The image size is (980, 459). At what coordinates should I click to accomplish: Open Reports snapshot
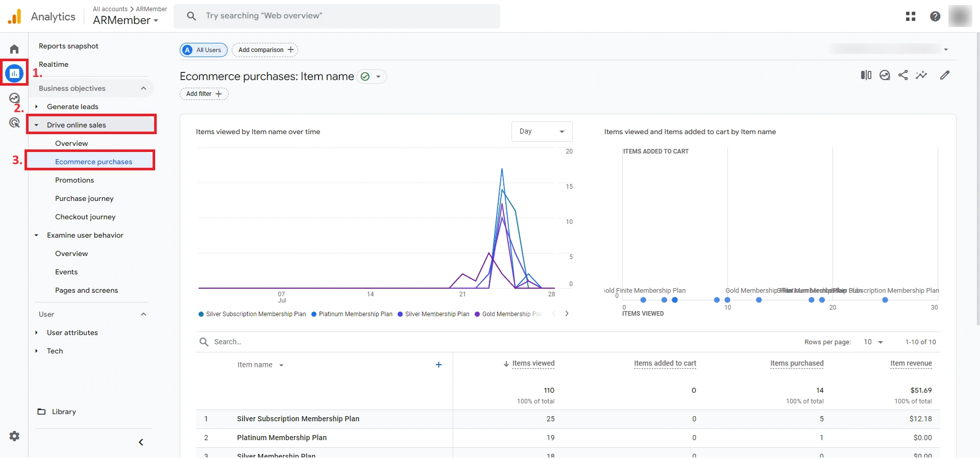tap(68, 46)
